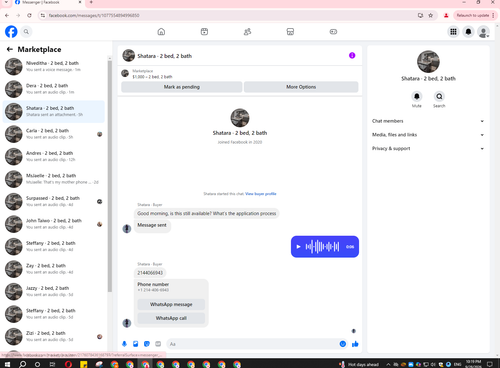Screen dimensions: 500x368
Task: Open the Gaming icon in top navigation
Action: [x=333, y=32]
